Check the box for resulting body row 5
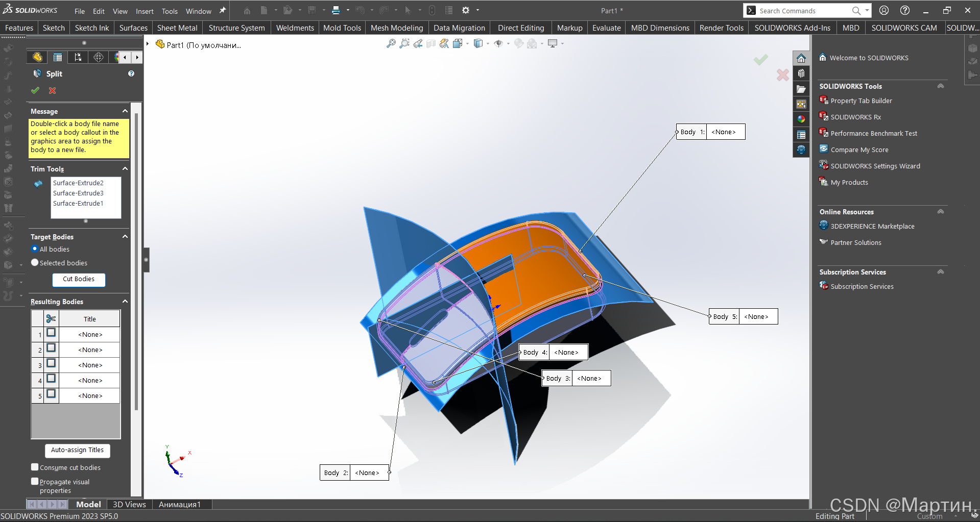Image resolution: width=980 pixels, height=522 pixels. pos(51,394)
